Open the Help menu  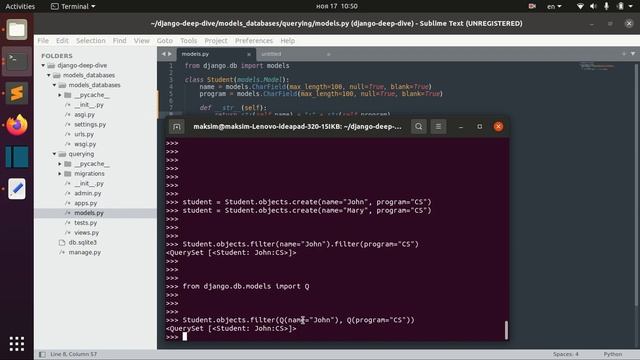(287, 40)
